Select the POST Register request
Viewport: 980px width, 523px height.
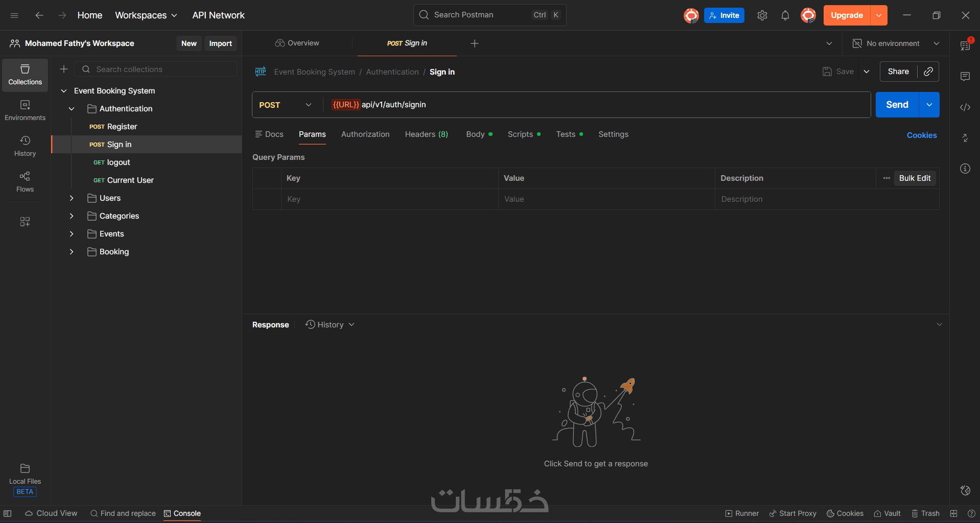click(x=147, y=127)
